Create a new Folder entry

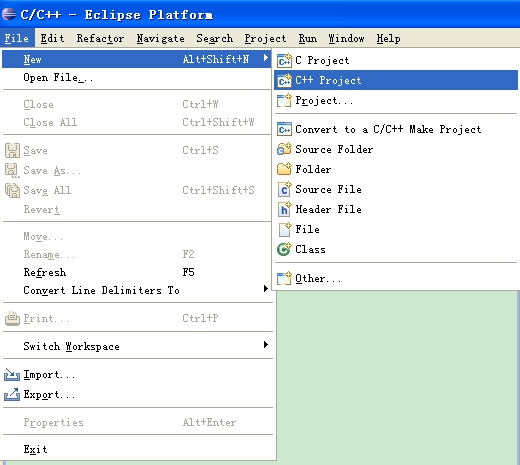point(396,169)
